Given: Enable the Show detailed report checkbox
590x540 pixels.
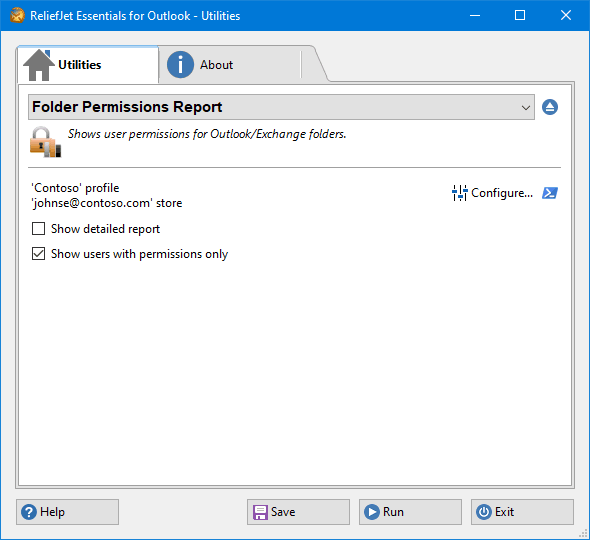Looking at the screenshot, I should pos(38,229).
